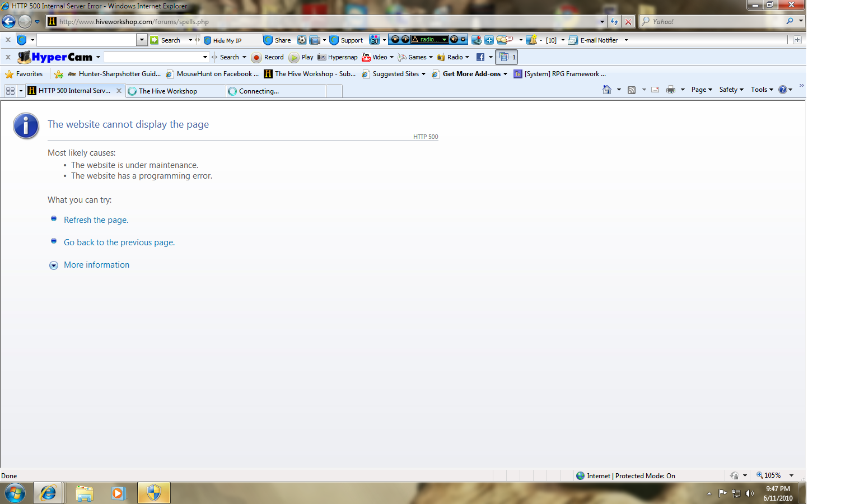Click the Print icon in command bar
Viewport: 850px width, 504px height.
pyautogui.click(x=671, y=90)
